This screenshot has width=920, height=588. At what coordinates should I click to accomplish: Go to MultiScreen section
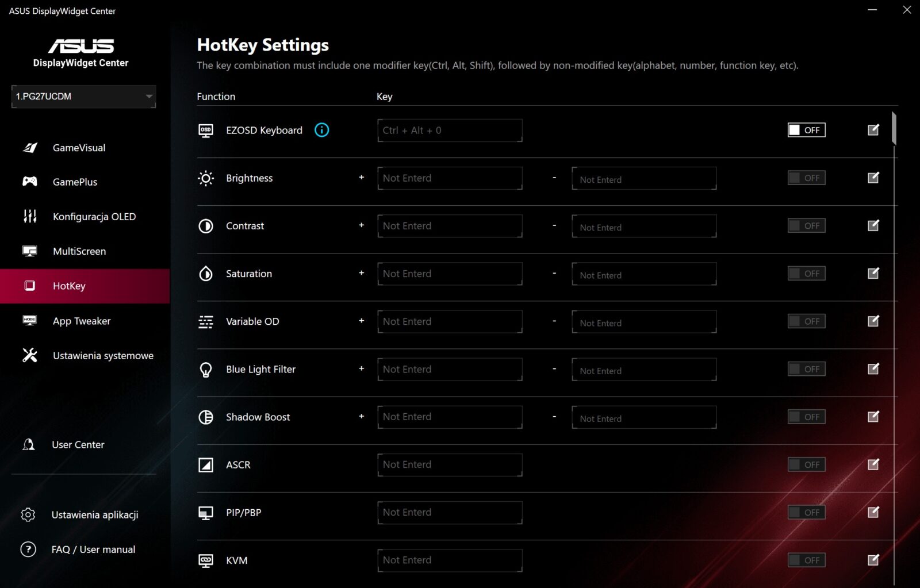[79, 251]
